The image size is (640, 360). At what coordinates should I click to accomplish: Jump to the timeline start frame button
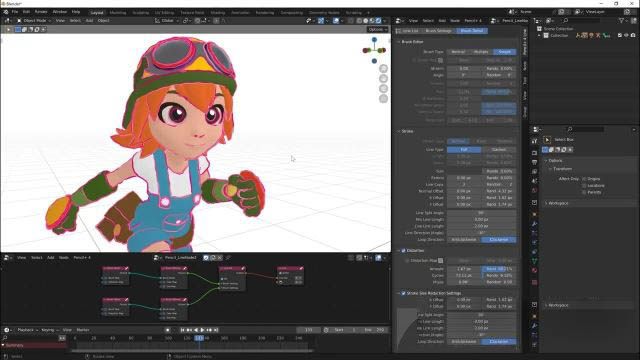[182, 330]
